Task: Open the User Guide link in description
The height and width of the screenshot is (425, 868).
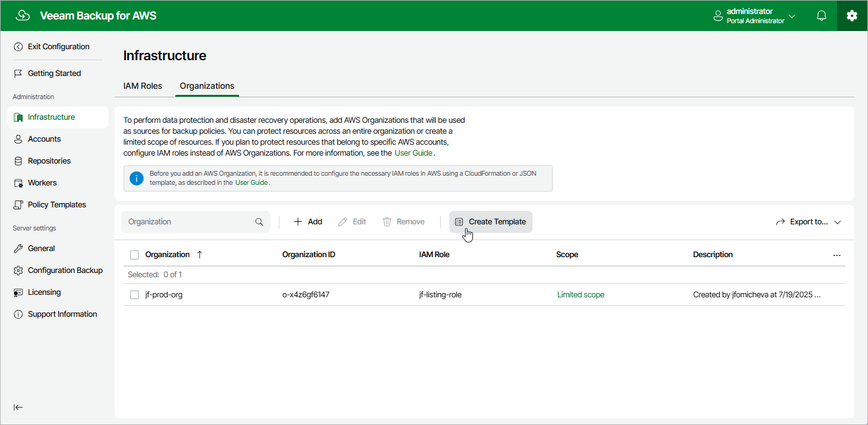Action: pyautogui.click(x=414, y=153)
